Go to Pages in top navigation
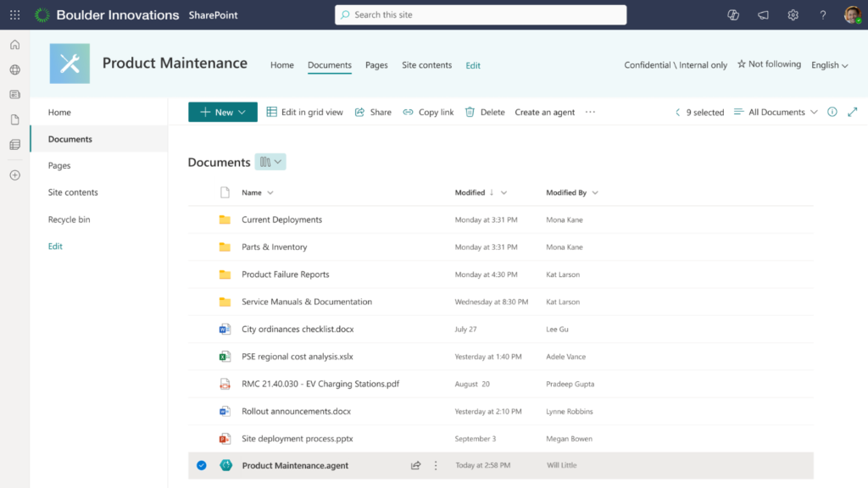 tap(376, 65)
